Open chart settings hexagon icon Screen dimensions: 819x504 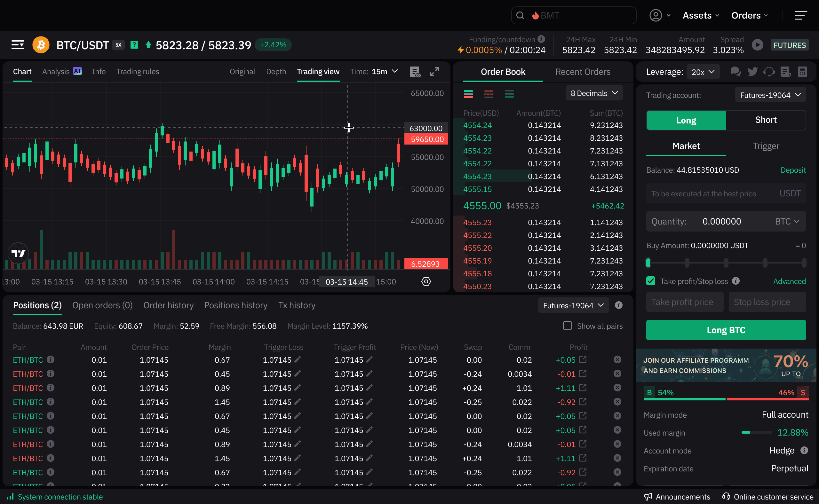[426, 282]
